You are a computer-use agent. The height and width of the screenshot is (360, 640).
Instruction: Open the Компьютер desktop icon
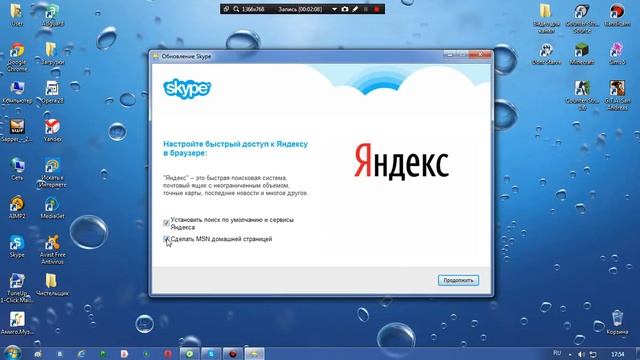click(x=17, y=92)
